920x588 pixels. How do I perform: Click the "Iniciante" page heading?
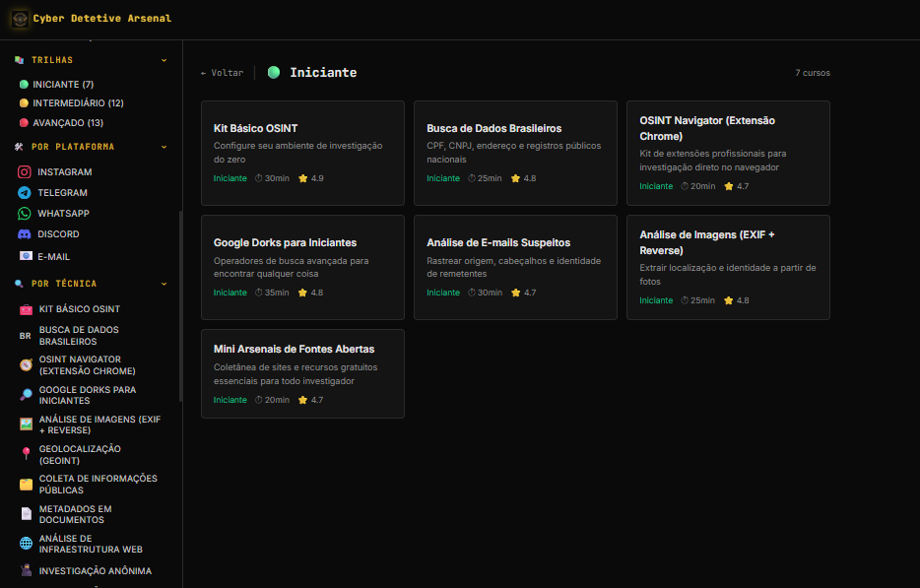click(323, 72)
